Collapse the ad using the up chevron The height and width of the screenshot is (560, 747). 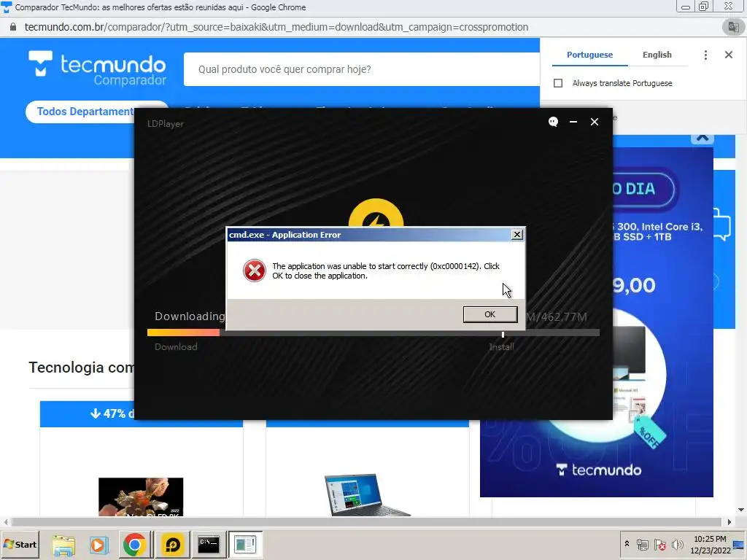pyautogui.click(x=703, y=139)
